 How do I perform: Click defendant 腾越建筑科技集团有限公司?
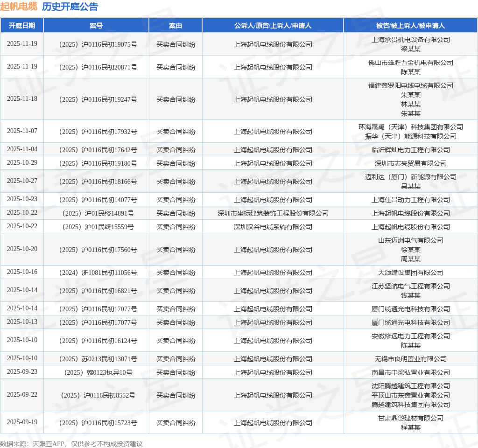tap(411, 405)
